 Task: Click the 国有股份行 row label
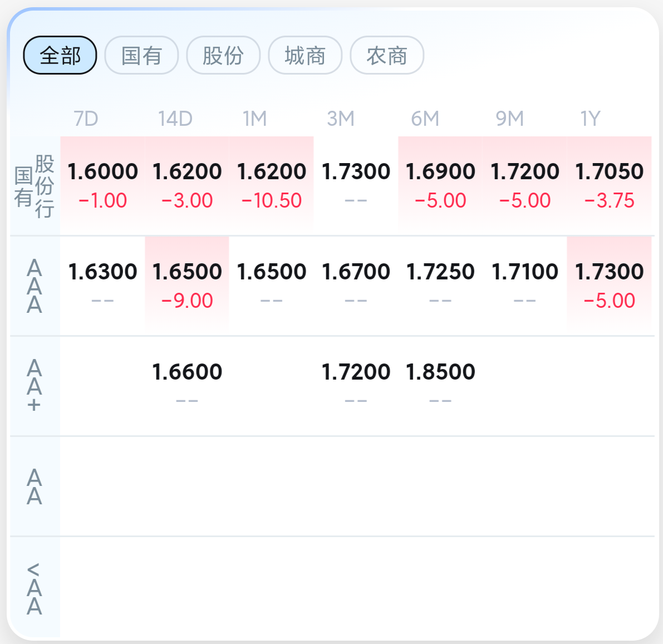coord(35,186)
